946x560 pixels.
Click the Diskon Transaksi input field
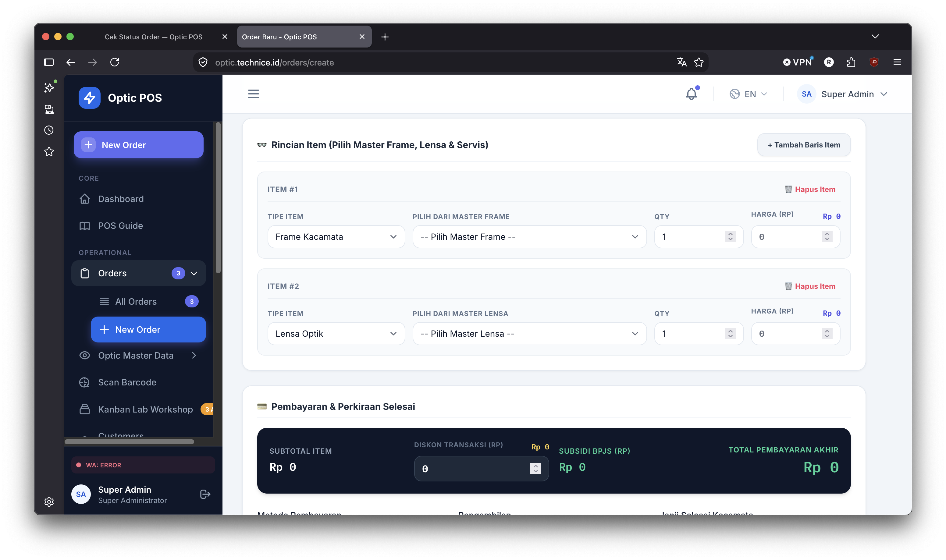pos(481,469)
